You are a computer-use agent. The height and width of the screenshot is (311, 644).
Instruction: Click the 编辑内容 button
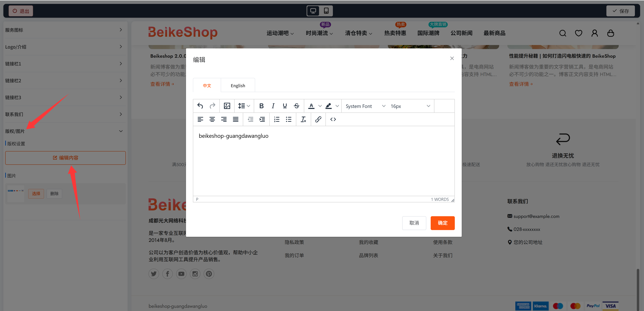pos(65,158)
